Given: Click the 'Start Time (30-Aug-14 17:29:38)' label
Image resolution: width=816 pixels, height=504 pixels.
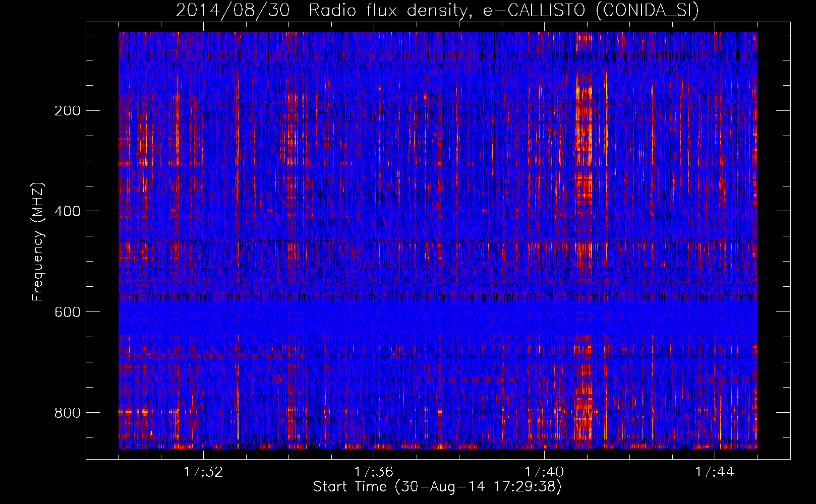Looking at the screenshot, I should pos(437,487).
